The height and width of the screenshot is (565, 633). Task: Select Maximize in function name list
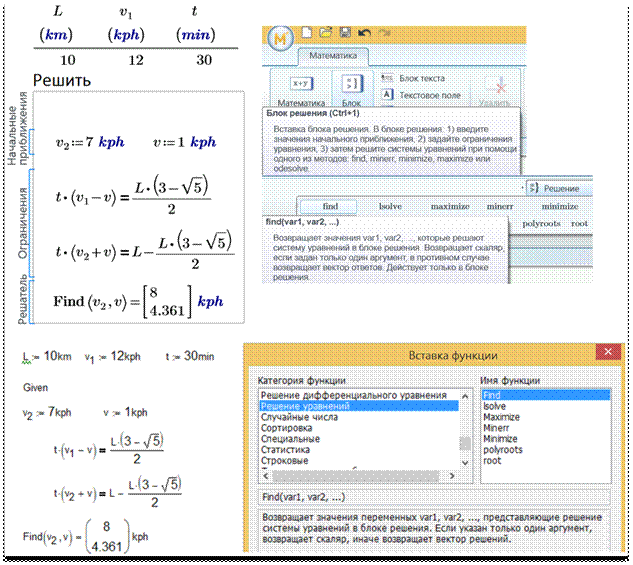546,417
